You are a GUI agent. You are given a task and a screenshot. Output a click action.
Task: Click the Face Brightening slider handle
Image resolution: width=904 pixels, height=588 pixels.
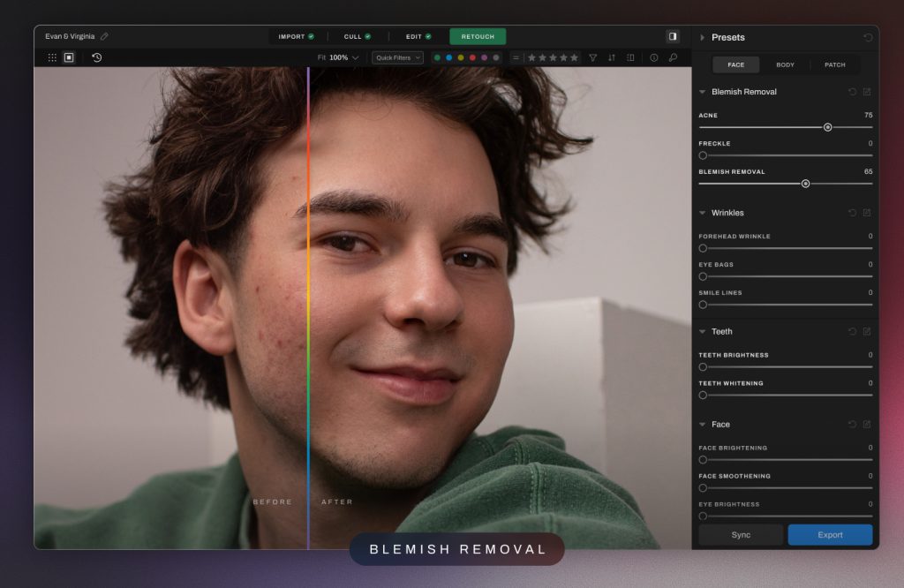click(703, 460)
